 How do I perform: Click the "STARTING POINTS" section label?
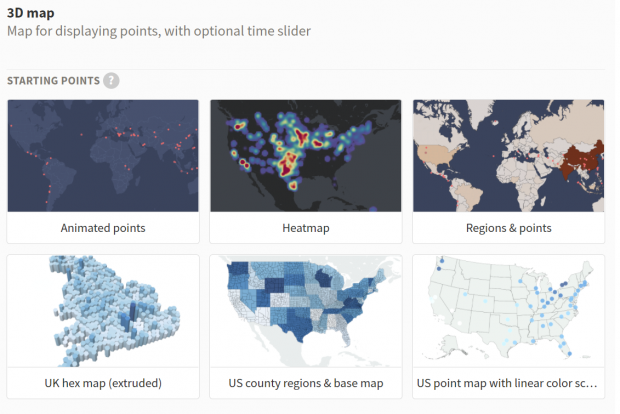pyautogui.click(x=53, y=80)
